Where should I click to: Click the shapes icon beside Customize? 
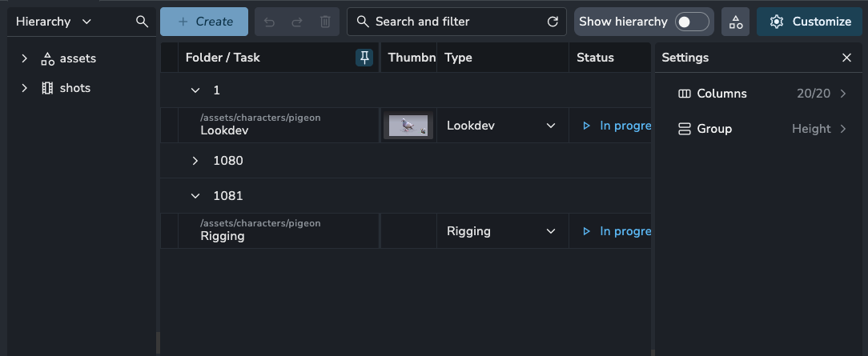[x=736, y=22]
